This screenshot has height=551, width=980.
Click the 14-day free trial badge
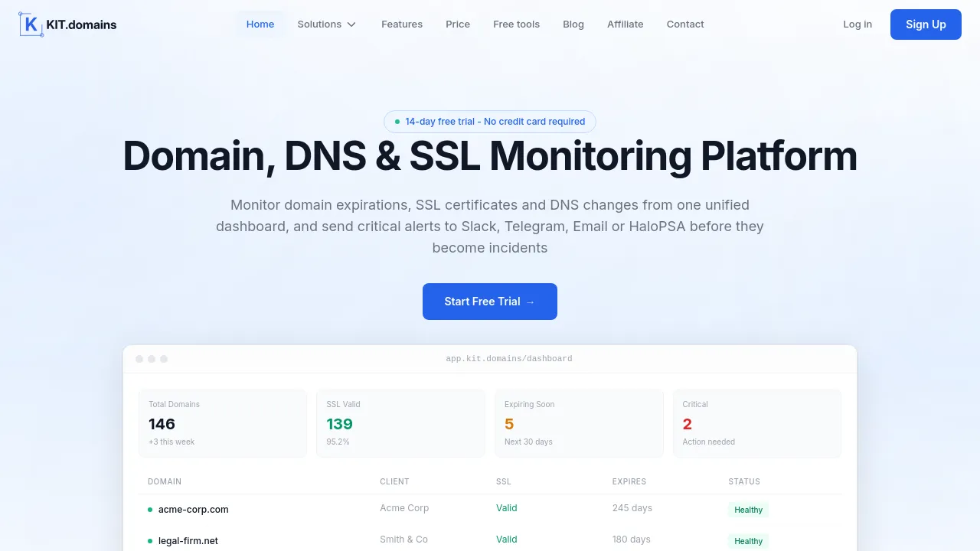click(490, 122)
